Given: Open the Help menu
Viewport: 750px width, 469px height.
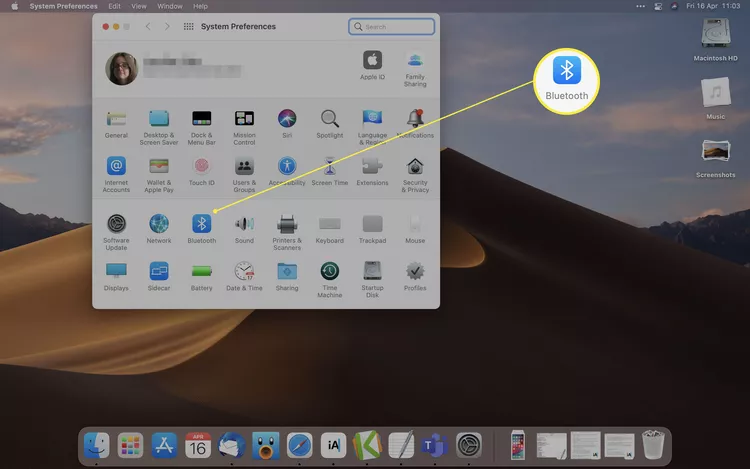Looking at the screenshot, I should (200, 6).
